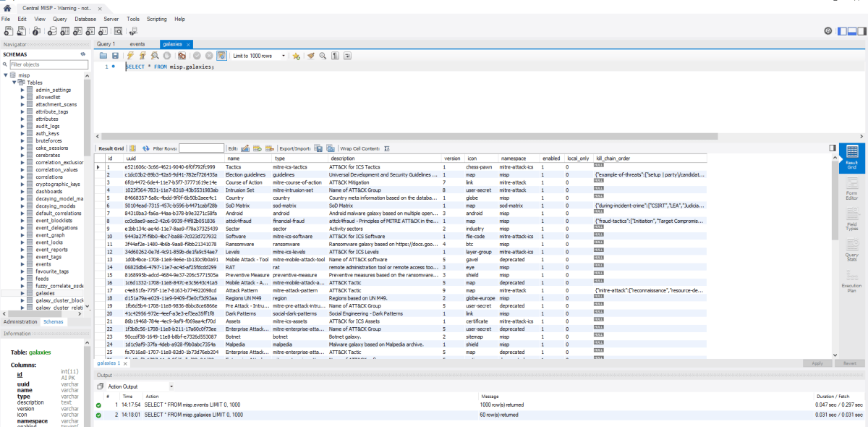Click the beautify query broom icon
This screenshot has height=427, width=868.
pos(310,56)
